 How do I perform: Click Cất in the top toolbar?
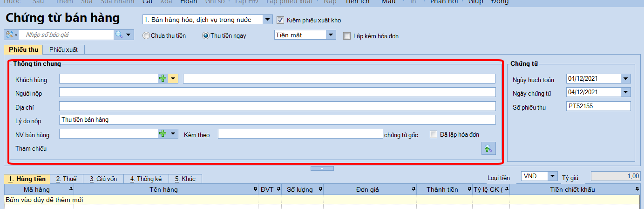click(148, 2)
